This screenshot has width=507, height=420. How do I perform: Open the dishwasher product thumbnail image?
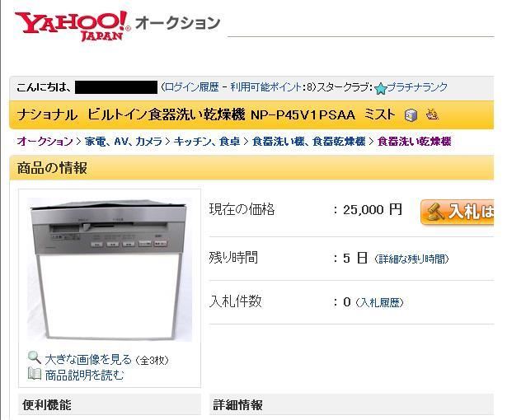pos(110,269)
